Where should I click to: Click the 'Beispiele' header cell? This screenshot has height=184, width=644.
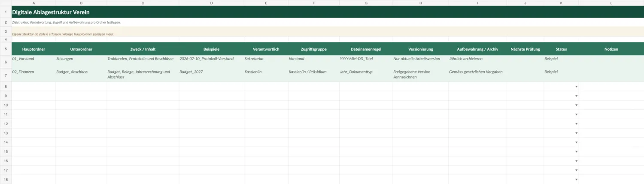coord(211,49)
